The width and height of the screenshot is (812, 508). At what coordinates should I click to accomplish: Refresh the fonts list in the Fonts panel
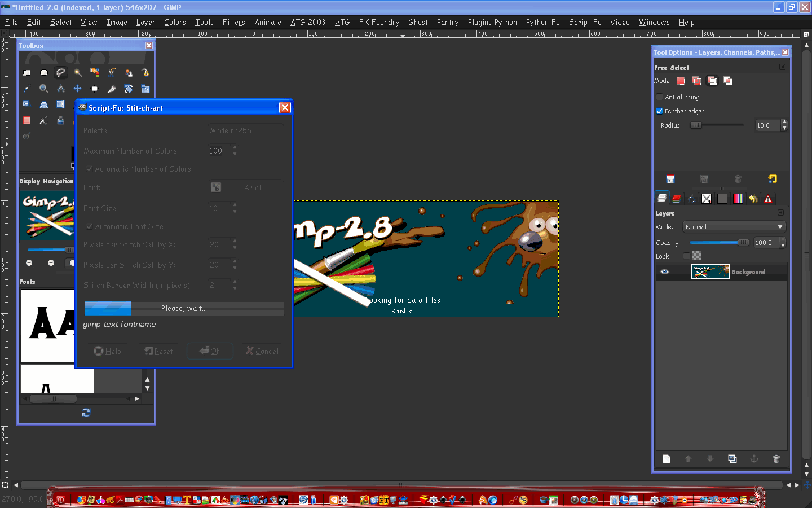(86, 413)
